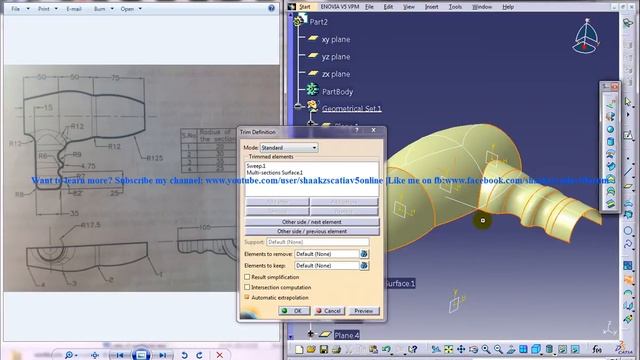
Task: Click icon beside Elements to remove field
Action: click(x=364, y=254)
